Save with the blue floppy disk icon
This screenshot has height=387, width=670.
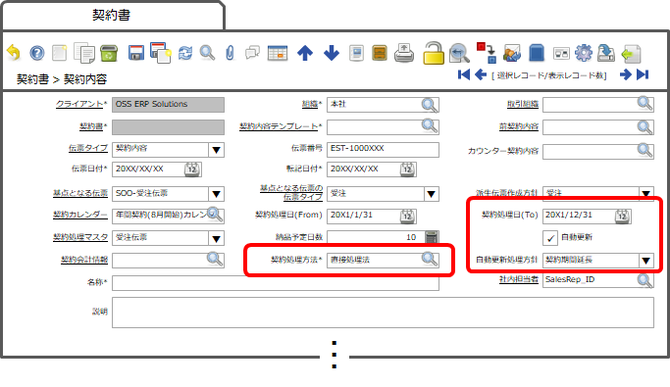pos(136,53)
